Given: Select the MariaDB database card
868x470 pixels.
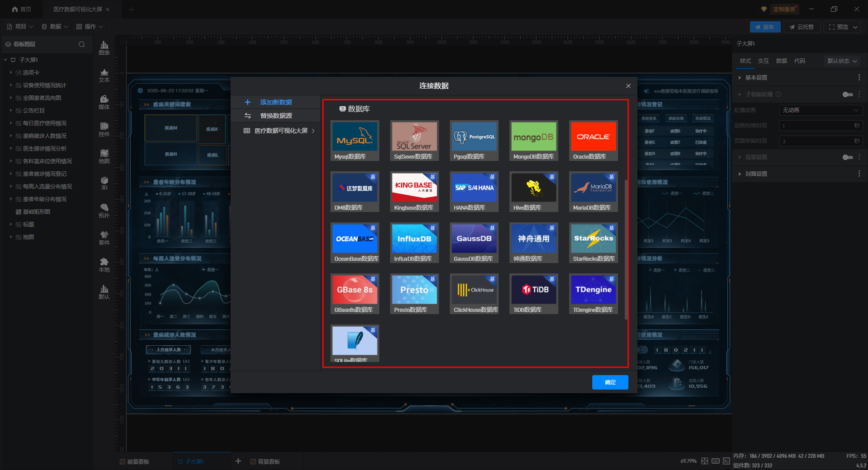Looking at the screenshot, I should 594,192.
